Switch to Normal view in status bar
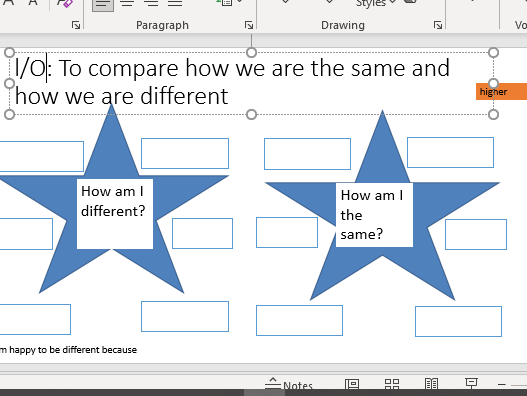Screen dimensions: 527x396 coord(352,384)
